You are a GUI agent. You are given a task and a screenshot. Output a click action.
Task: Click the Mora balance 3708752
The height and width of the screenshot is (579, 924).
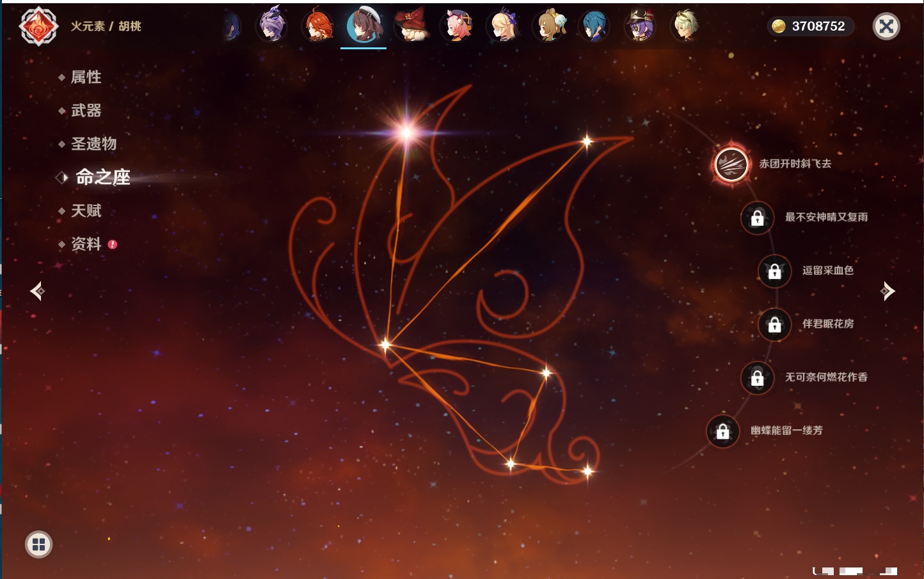[x=818, y=26]
